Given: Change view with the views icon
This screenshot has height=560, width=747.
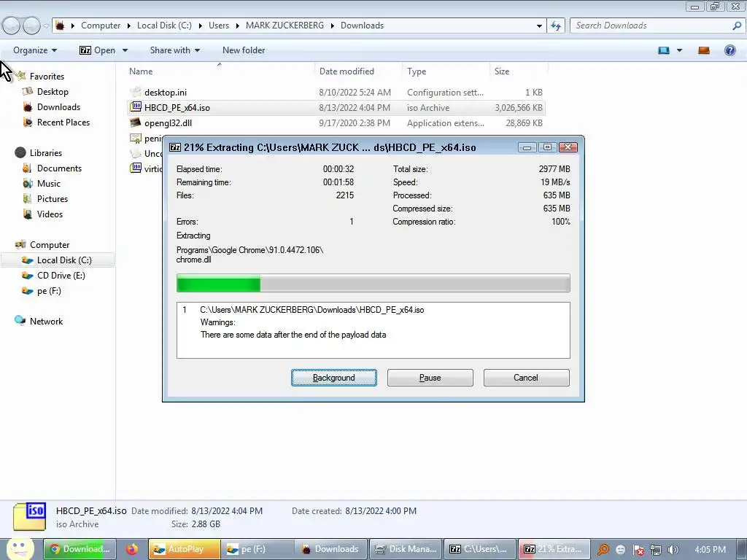Looking at the screenshot, I should 664,50.
